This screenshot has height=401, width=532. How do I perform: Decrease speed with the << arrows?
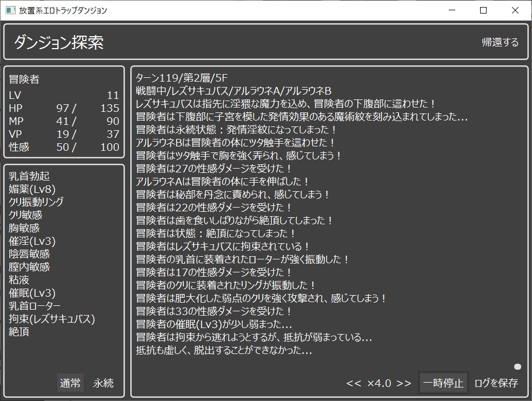point(354,383)
